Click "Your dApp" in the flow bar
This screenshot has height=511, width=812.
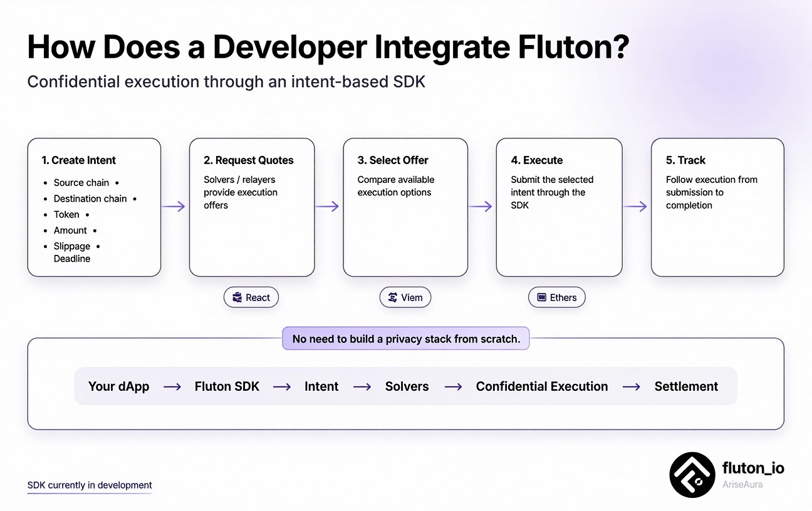click(x=119, y=386)
